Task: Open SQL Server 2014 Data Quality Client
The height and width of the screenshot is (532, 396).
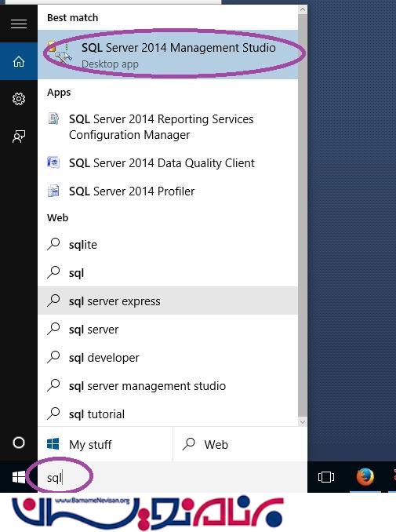Action: 168,163
